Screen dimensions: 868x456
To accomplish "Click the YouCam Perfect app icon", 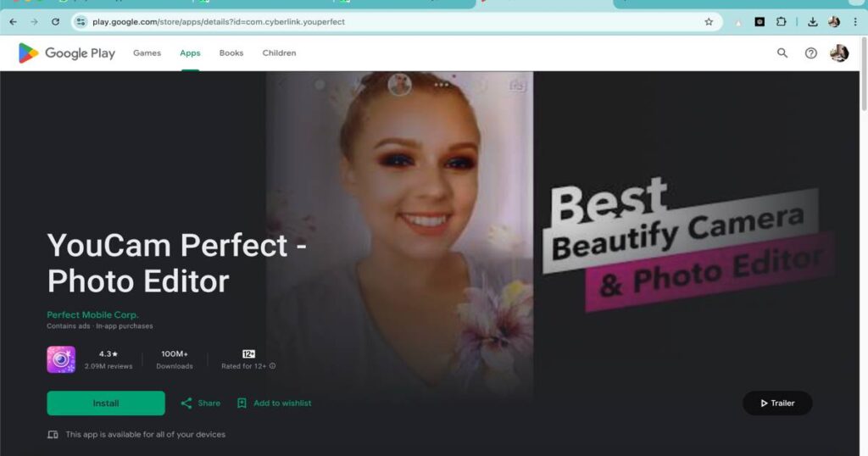I will [x=61, y=359].
